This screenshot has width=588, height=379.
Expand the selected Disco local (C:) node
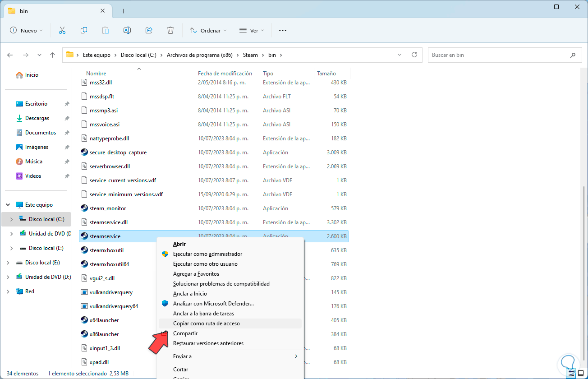(12, 219)
